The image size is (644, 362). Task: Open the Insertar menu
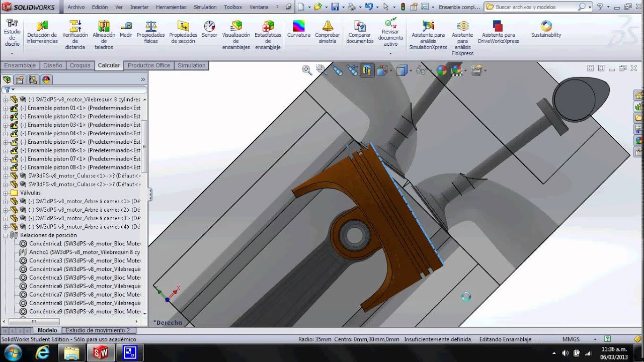pyautogui.click(x=139, y=7)
